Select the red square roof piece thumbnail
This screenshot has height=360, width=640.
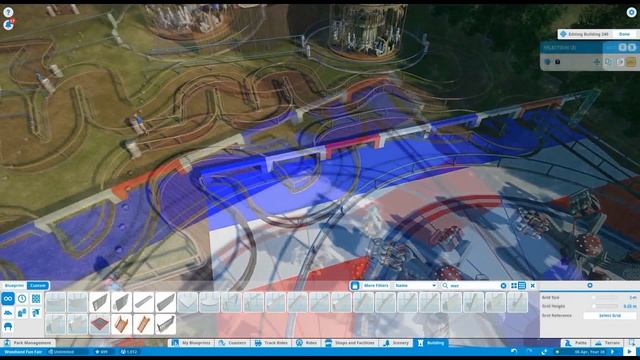tap(100, 324)
